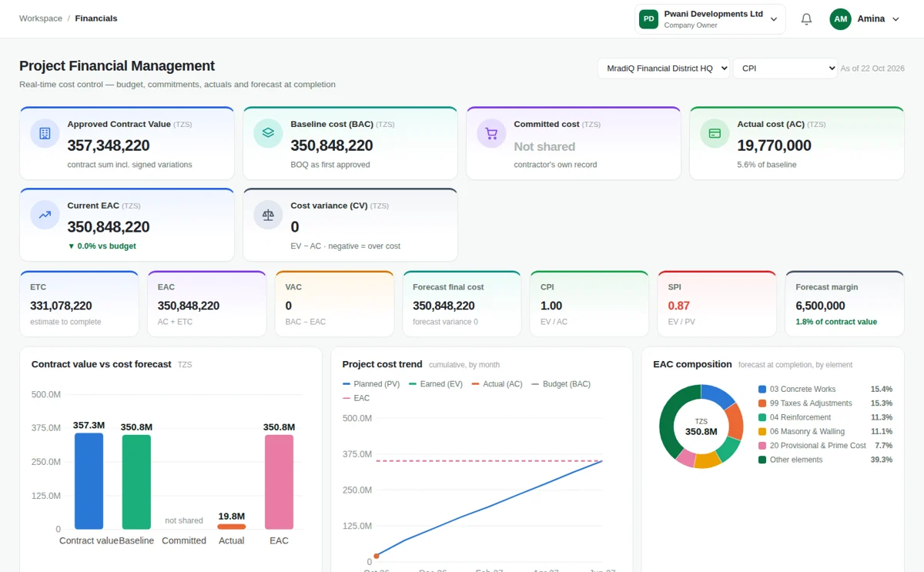
Task: Click the Approved Contract Value building icon
Action: (45, 133)
